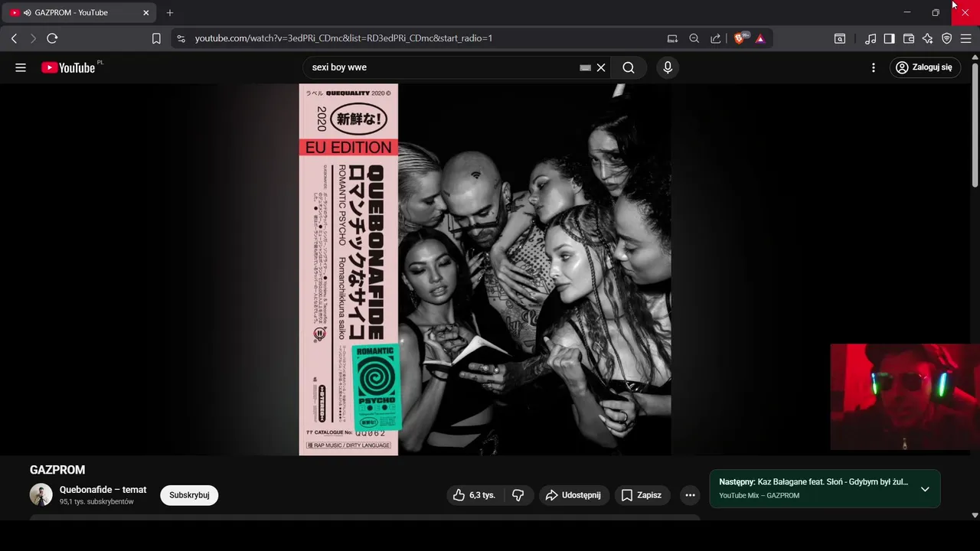This screenshot has height=551, width=980.
Task: Reload the current page
Action: 52,38
